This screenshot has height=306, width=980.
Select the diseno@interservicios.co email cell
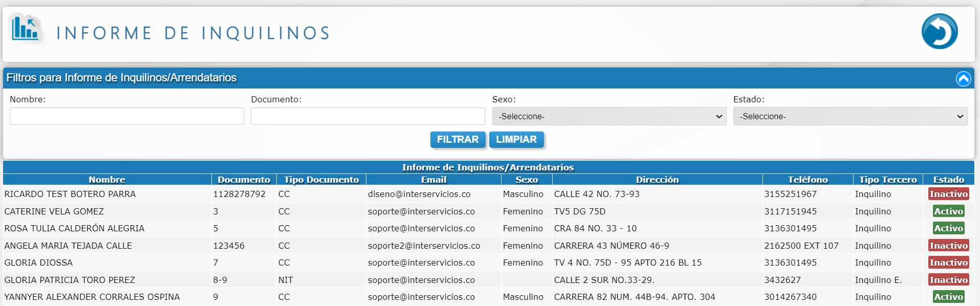[419, 194]
